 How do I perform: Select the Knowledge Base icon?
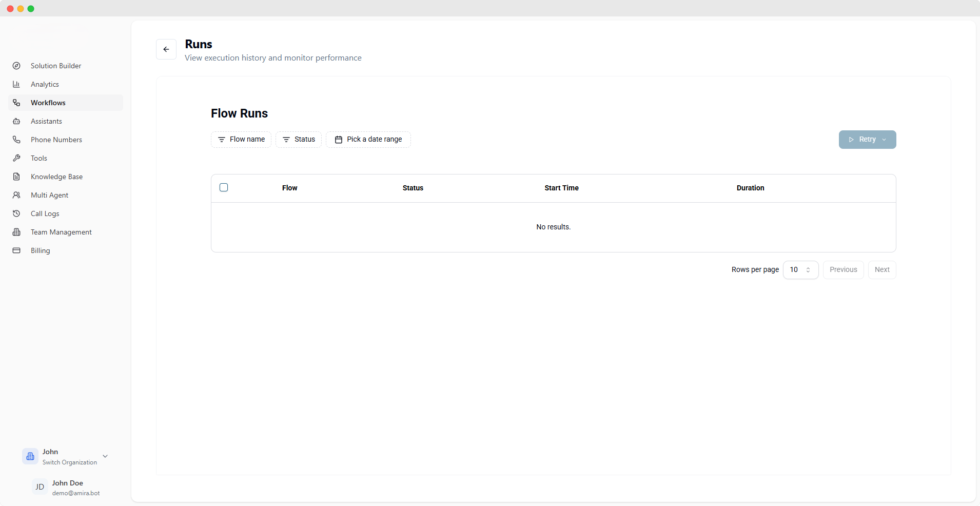[x=17, y=177]
